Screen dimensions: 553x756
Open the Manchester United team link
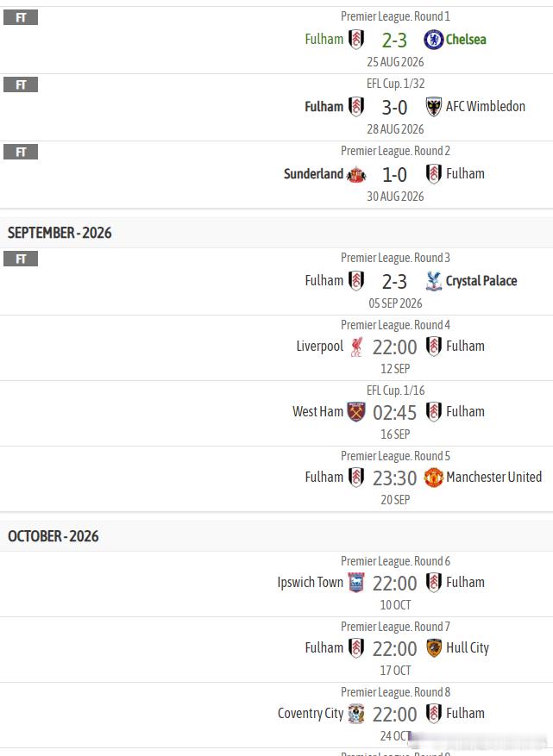point(493,478)
